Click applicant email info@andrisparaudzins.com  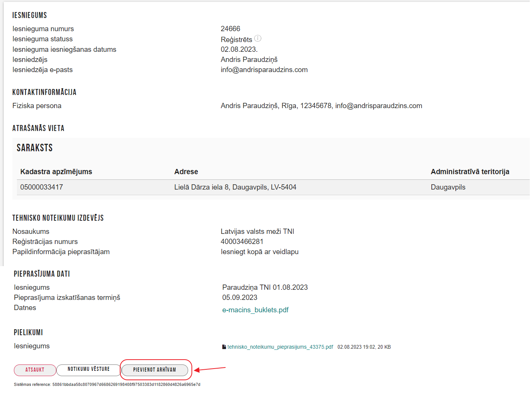[264, 69]
